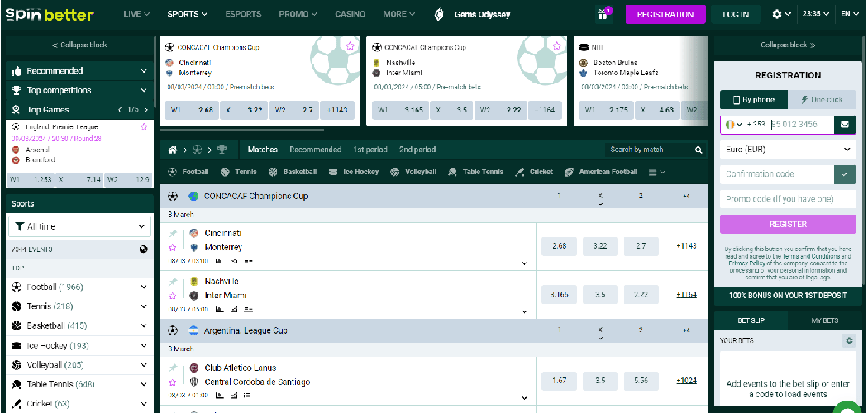Open the My Bets tab
This screenshot has height=413, width=868.
pyautogui.click(x=823, y=320)
